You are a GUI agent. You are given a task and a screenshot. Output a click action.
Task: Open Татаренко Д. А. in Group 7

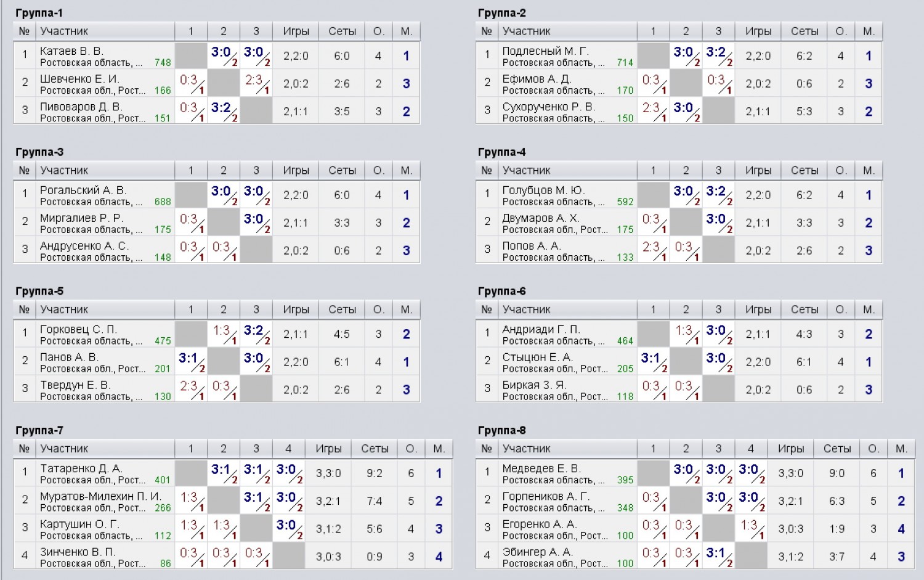pyautogui.click(x=81, y=469)
